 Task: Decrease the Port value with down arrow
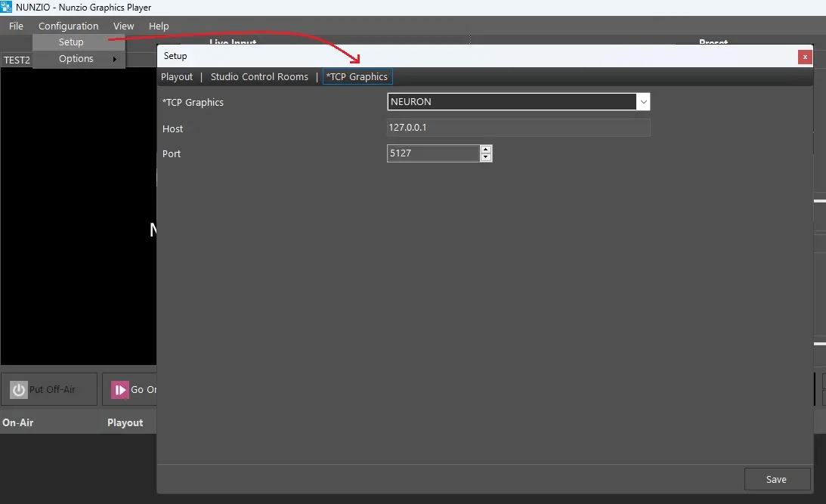click(x=486, y=157)
